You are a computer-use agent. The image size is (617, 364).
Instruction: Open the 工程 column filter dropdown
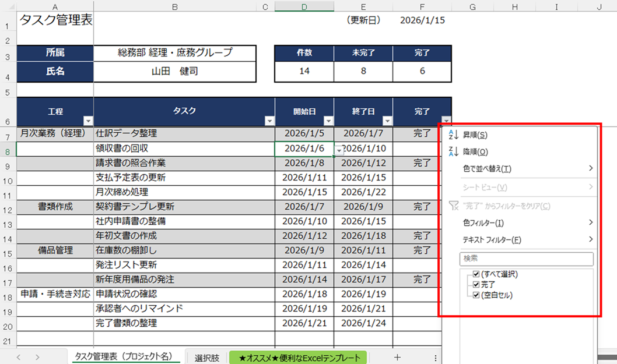click(88, 121)
